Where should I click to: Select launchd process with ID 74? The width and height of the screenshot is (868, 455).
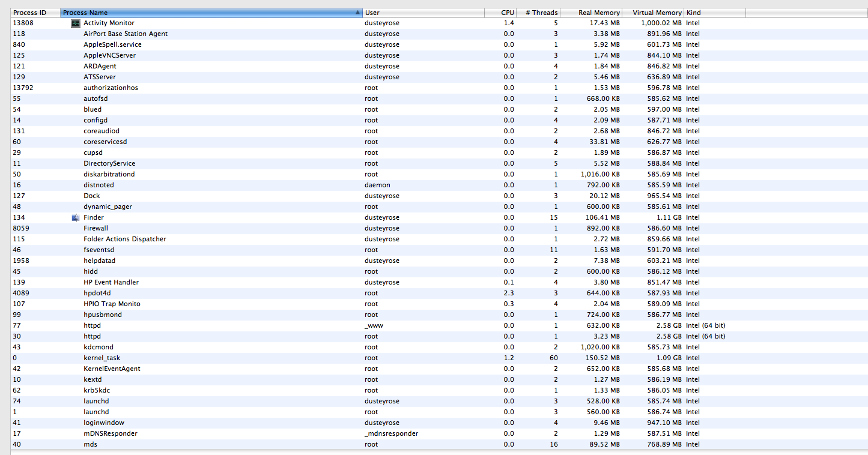pyautogui.click(x=439, y=401)
